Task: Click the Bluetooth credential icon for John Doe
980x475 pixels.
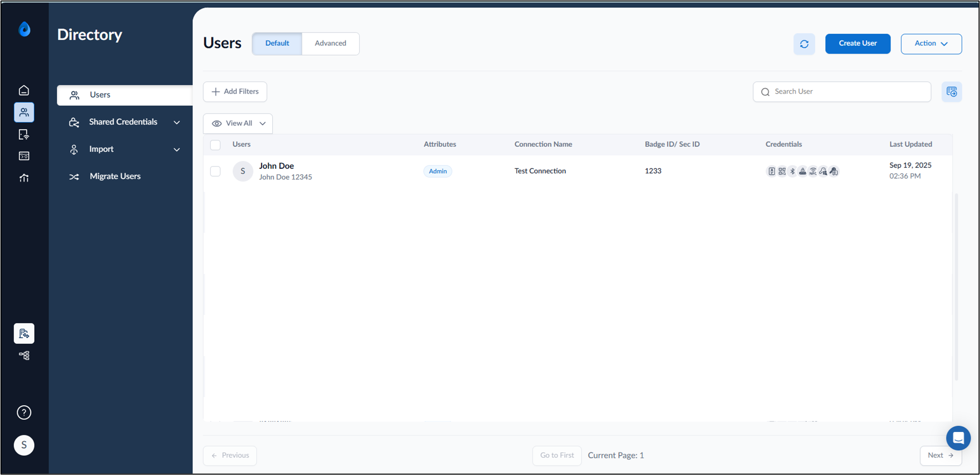Action: click(792, 171)
